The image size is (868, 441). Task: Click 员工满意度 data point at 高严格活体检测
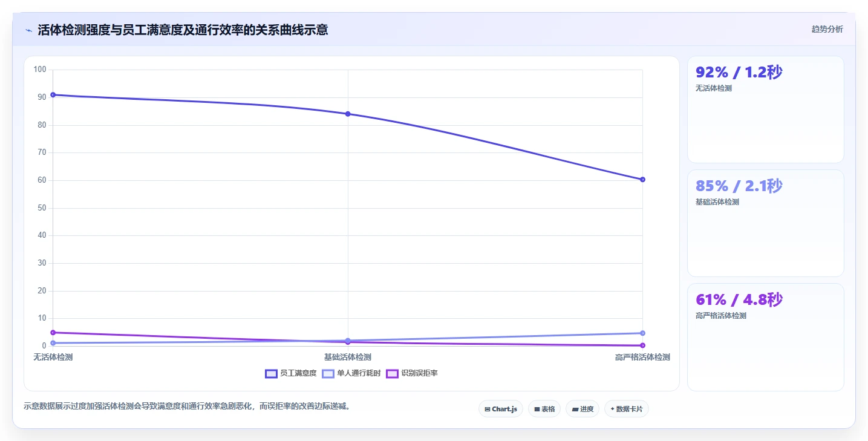coord(642,179)
